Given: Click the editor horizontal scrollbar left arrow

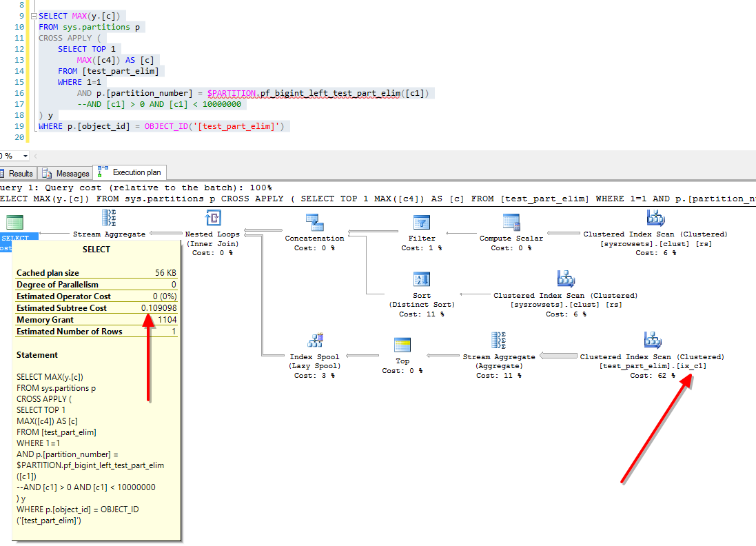Looking at the screenshot, I should point(36,156).
